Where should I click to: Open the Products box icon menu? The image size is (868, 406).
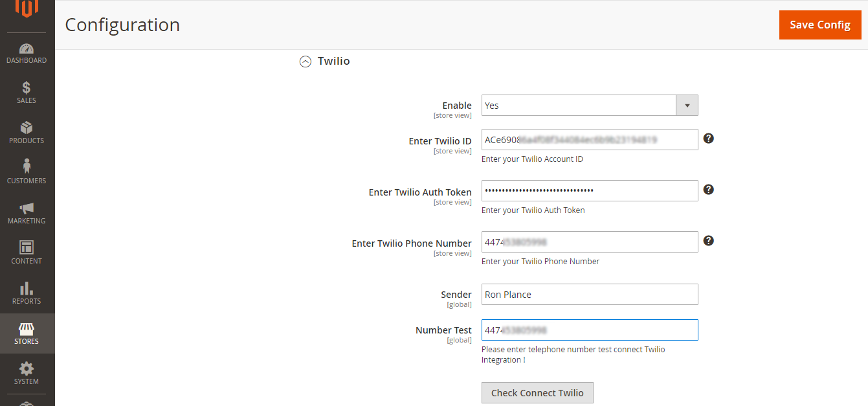pyautogui.click(x=27, y=128)
